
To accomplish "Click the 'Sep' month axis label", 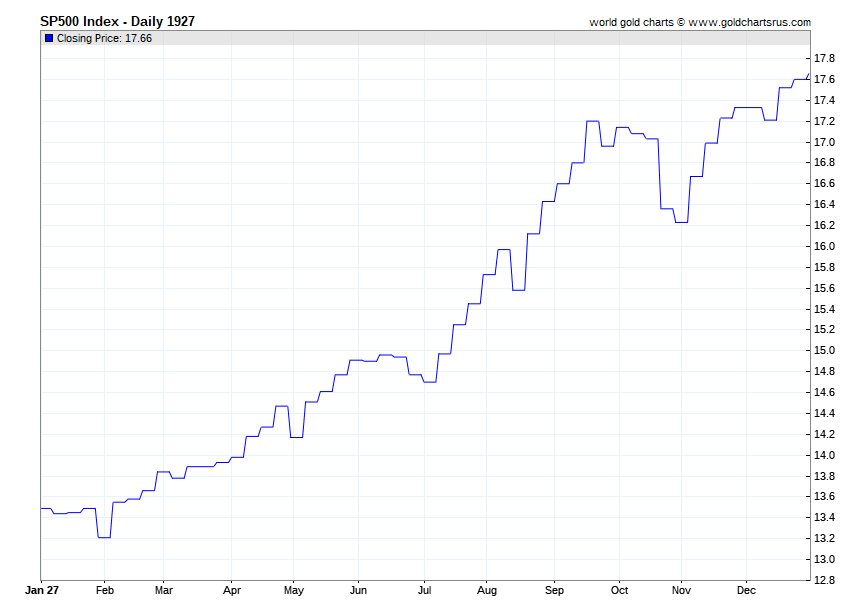I will (553, 591).
